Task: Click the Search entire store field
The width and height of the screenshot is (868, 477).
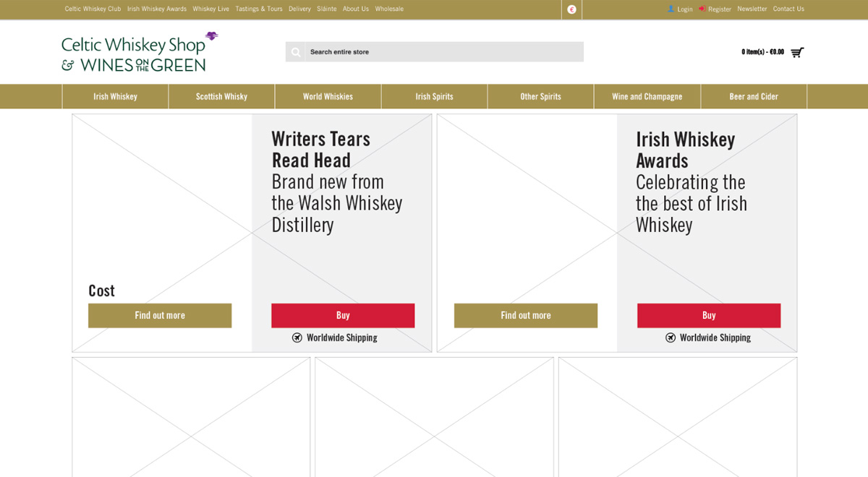Action: pyautogui.click(x=435, y=51)
